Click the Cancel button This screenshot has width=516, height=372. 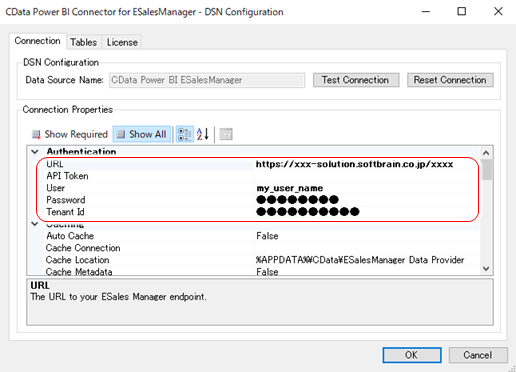click(x=478, y=355)
